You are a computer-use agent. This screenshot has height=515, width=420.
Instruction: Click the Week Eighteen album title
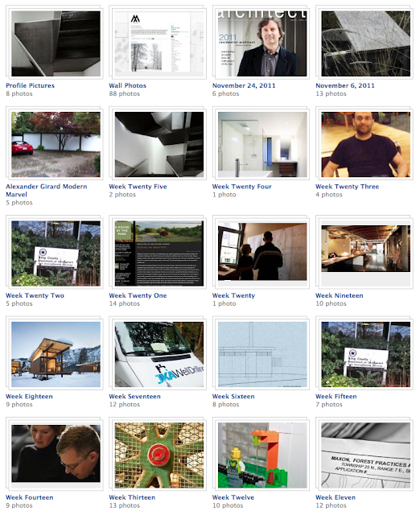tap(29, 397)
